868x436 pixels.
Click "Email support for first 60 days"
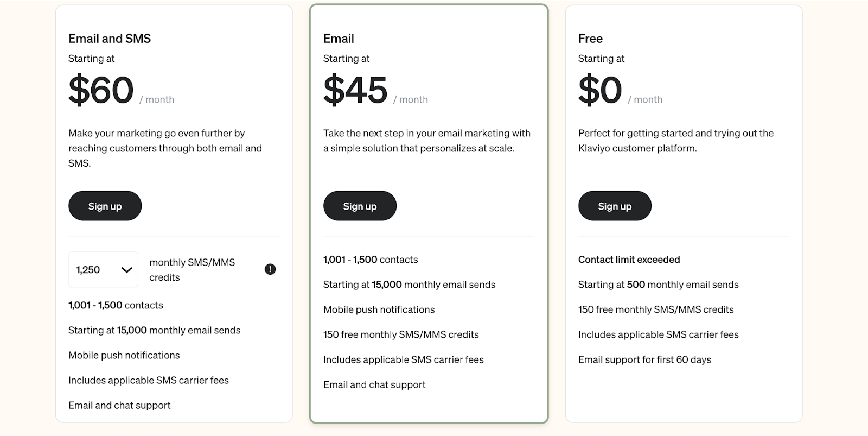point(644,359)
